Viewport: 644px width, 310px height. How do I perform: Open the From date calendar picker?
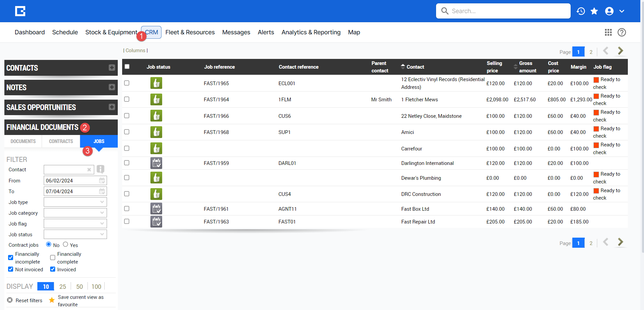pos(102,181)
